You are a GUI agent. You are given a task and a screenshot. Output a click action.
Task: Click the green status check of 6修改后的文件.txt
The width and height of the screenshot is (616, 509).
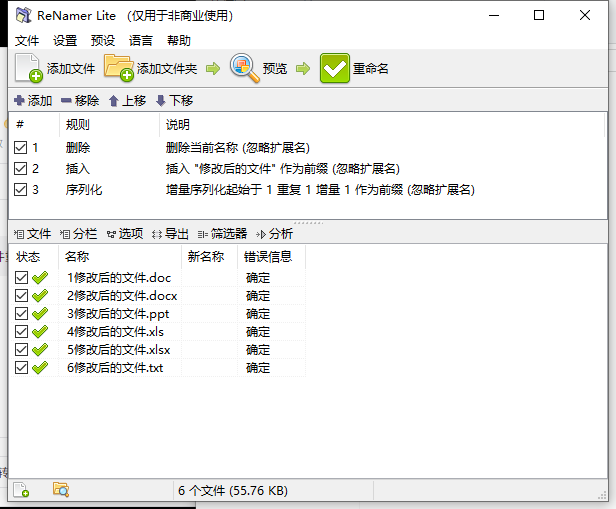click(40, 368)
